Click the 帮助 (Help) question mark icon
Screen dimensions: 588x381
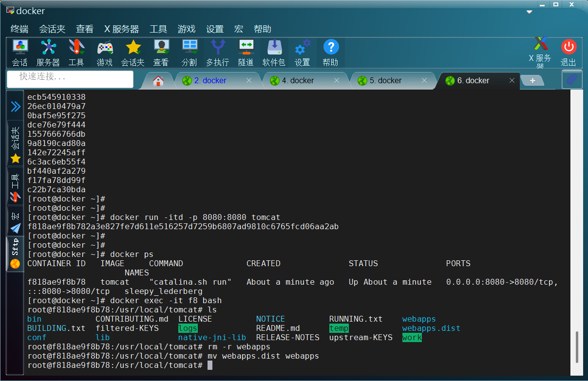click(x=330, y=53)
